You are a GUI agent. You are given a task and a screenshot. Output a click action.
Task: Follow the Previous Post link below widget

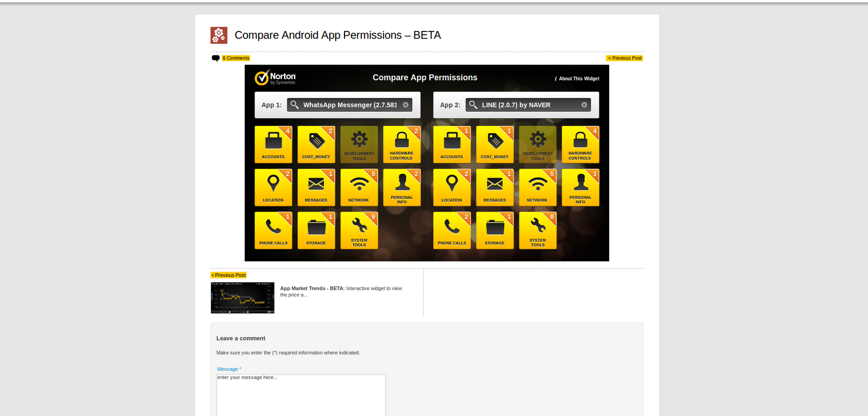pos(228,275)
